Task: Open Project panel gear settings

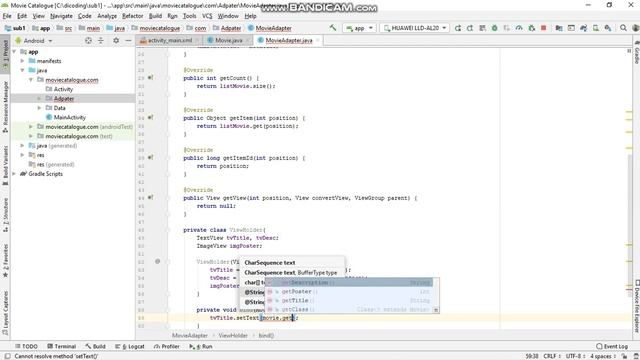Action: [116, 40]
